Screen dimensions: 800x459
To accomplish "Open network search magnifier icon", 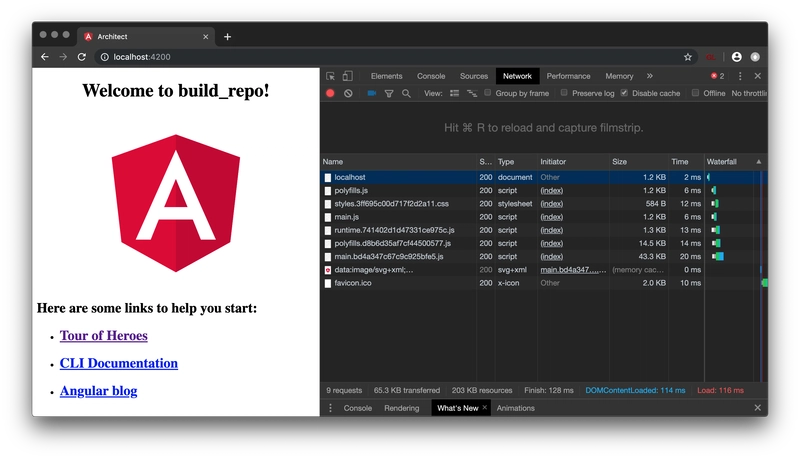I will pyautogui.click(x=406, y=93).
